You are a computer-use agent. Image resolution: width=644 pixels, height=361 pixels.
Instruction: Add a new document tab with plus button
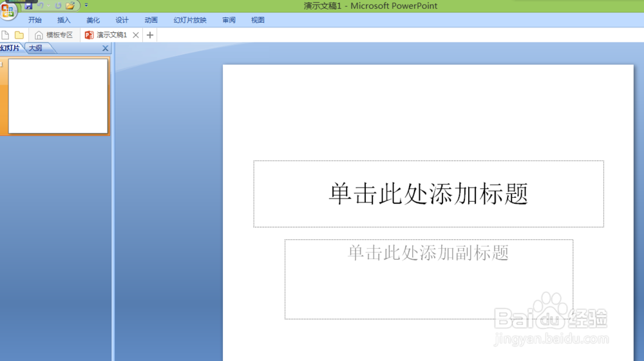pyautogui.click(x=150, y=35)
